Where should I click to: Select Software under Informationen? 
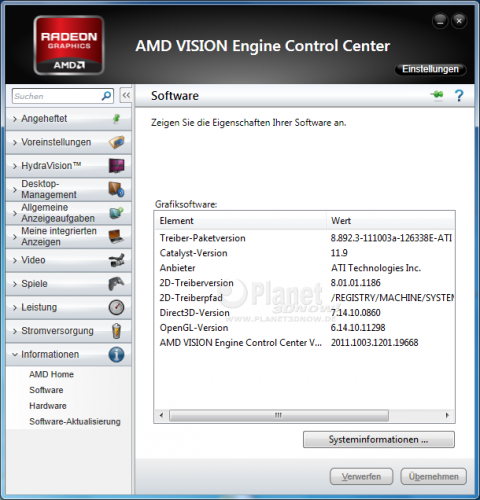point(46,390)
